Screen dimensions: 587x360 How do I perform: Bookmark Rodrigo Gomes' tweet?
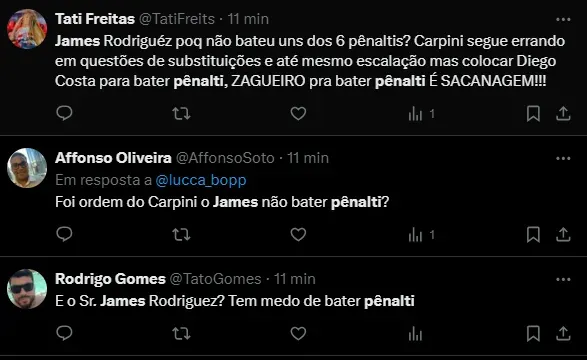point(533,333)
